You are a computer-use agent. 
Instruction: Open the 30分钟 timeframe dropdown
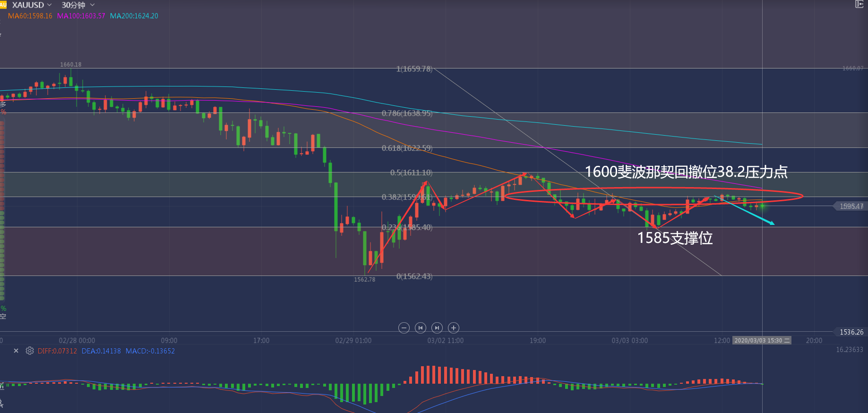(78, 5)
